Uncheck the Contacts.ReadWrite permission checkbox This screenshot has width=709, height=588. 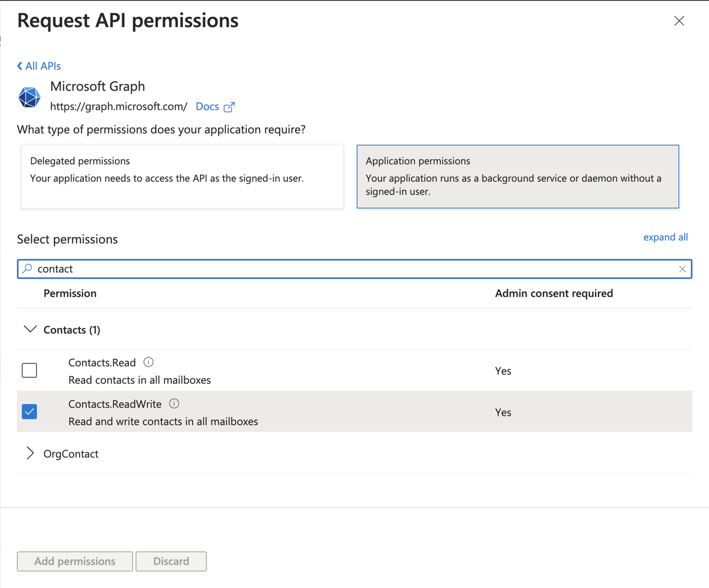[30, 412]
